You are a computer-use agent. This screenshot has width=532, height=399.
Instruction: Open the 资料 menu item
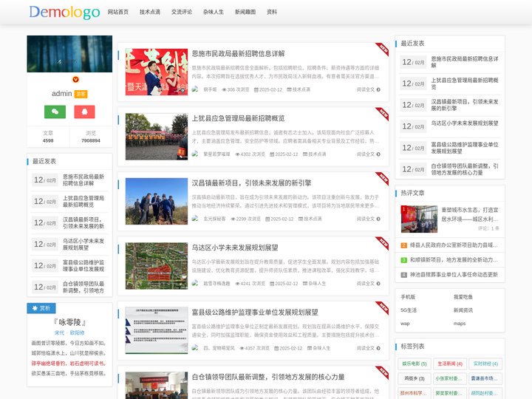[x=272, y=12]
